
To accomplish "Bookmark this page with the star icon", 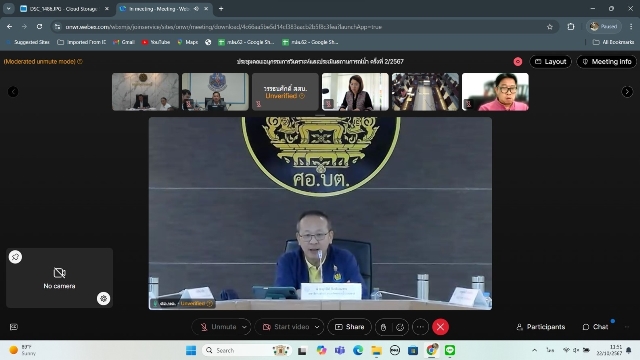I will 550,27.
